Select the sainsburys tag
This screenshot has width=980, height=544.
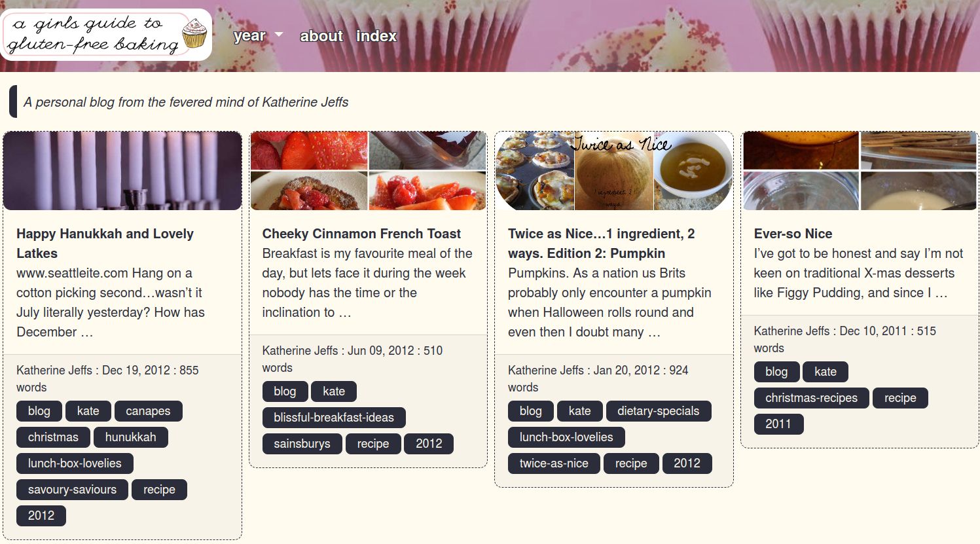click(x=302, y=444)
